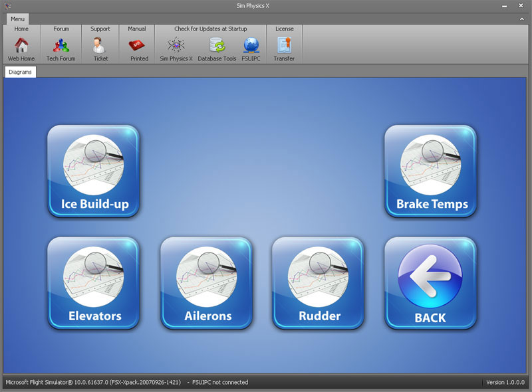Minimize the Sim Physics X window
This screenshot has height=392, width=532.
[x=505, y=6]
